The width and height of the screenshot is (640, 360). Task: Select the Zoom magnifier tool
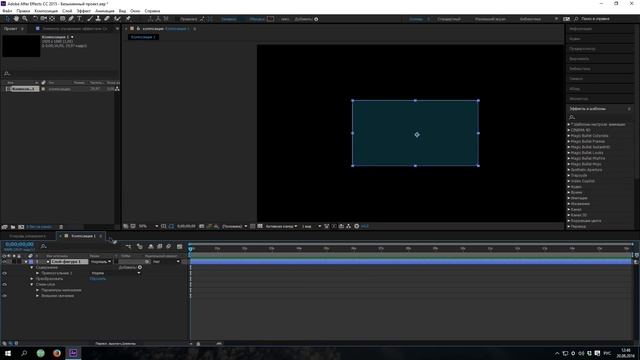25,19
